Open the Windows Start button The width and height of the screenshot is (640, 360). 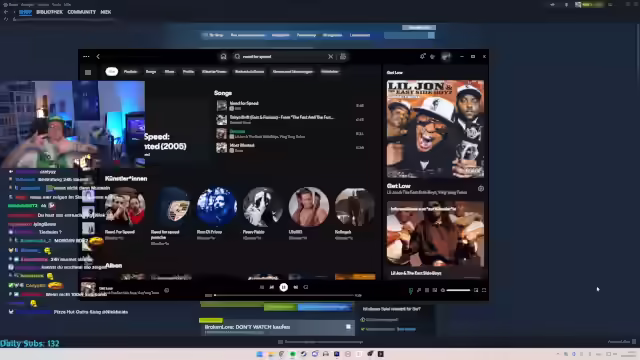259,354
